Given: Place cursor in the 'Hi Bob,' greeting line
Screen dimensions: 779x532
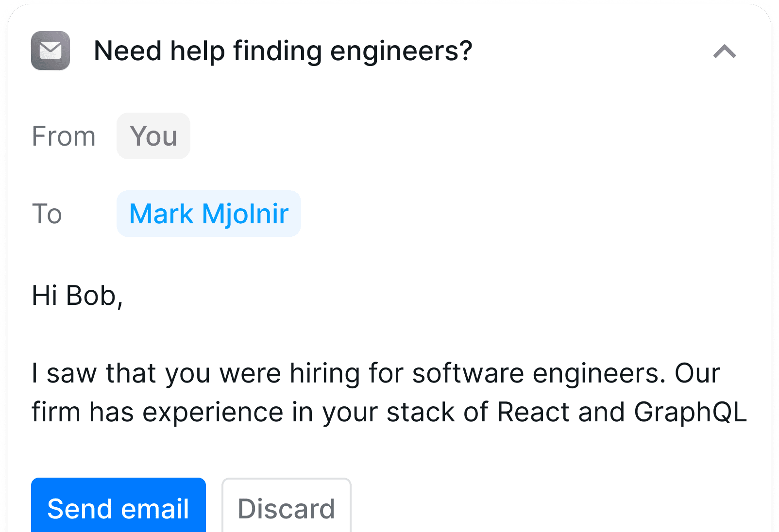Looking at the screenshot, I should pos(77,296).
